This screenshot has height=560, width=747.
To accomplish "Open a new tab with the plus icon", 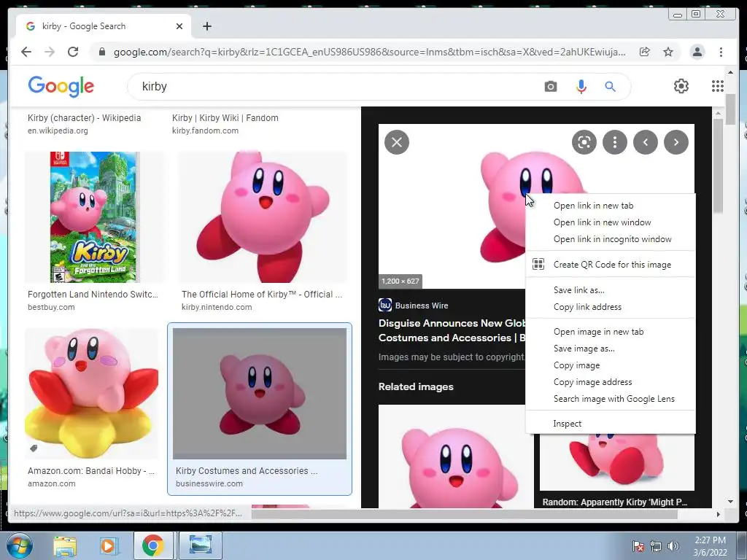I will point(206,26).
